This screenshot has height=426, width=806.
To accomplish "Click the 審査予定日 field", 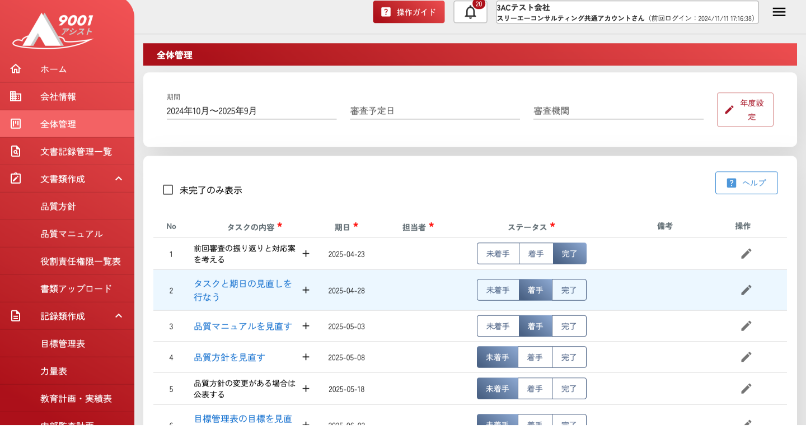I will [x=435, y=111].
